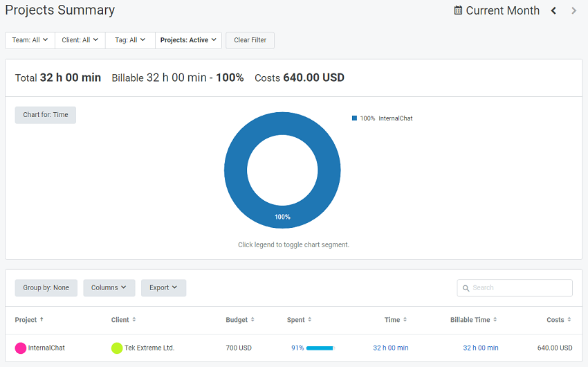Sort by Time column arrows
Viewport: 588px width, 367px height.
click(405, 320)
